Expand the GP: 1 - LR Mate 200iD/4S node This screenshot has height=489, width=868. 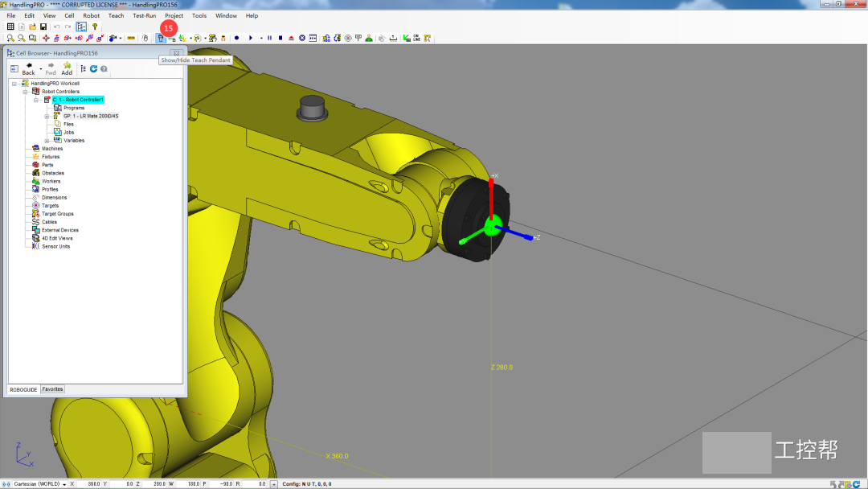47,116
